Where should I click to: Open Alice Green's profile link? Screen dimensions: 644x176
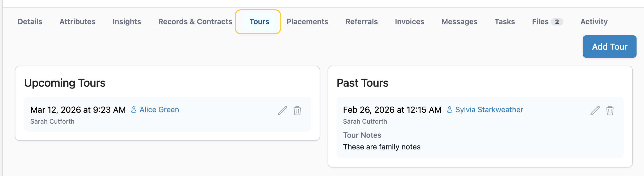point(159,110)
